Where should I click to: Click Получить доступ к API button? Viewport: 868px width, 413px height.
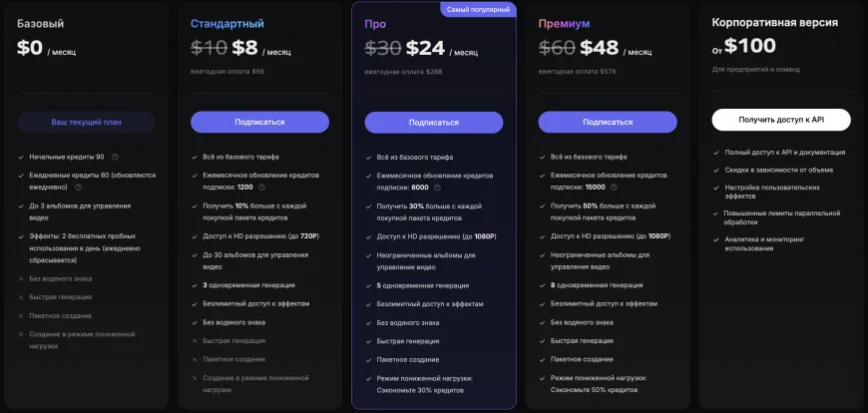pyautogui.click(x=780, y=120)
